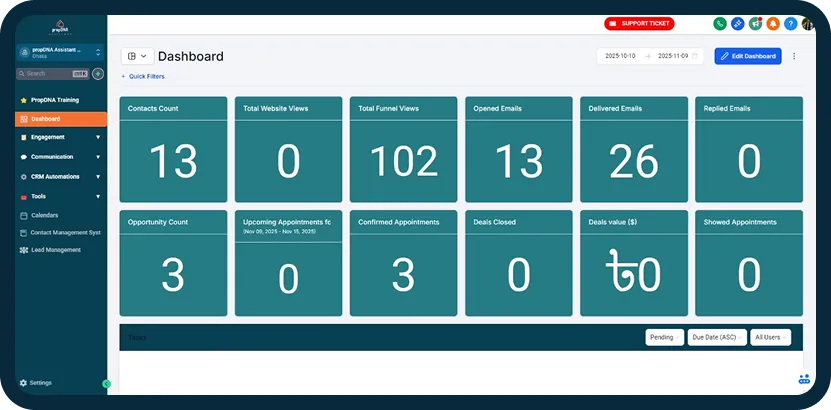Click the calendar icon in date range
This screenshot has height=410, width=831.
(695, 56)
